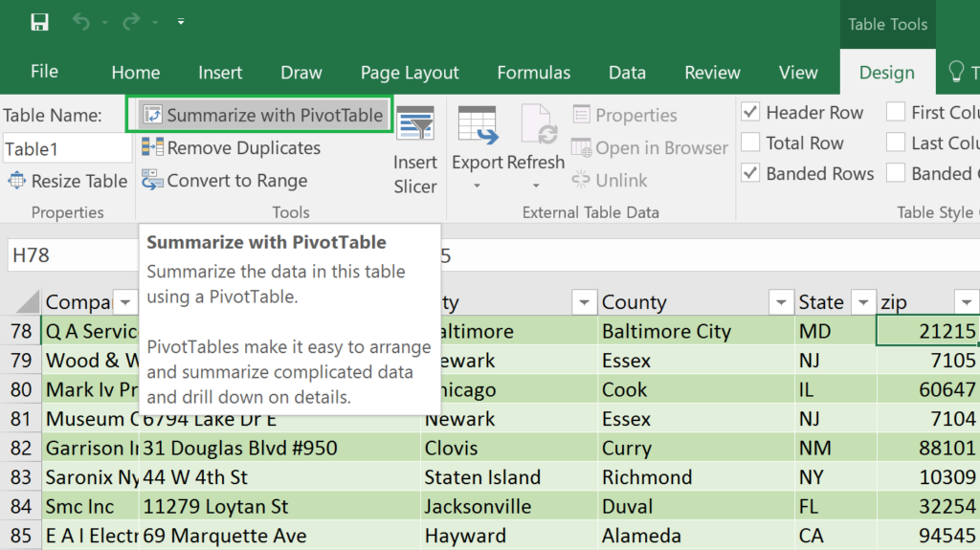Viewport: 980px width, 550px height.
Task: Select the zip value 60647
Action: (x=926, y=389)
